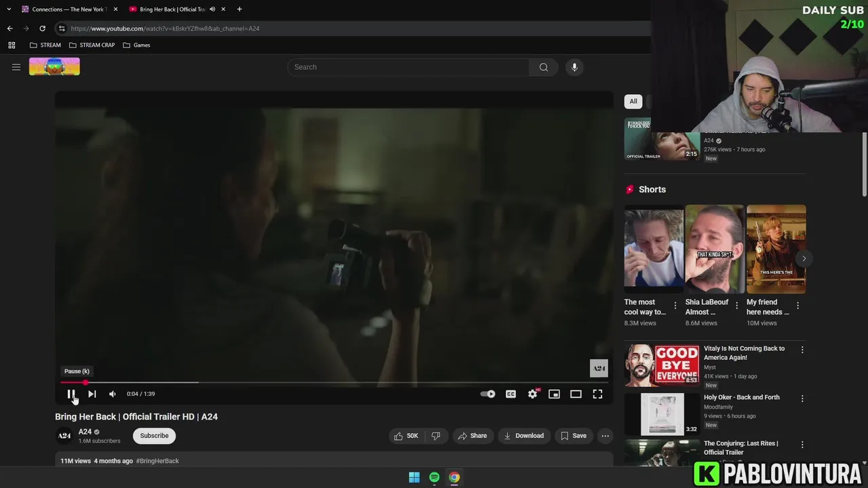
Task: Open the A24 channel avatar
Action: click(x=64, y=436)
